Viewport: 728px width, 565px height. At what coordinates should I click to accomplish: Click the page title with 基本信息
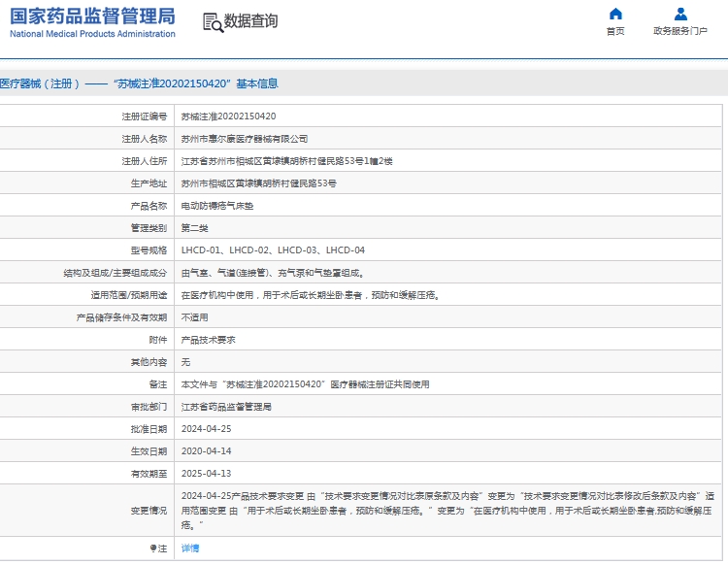(139, 83)
